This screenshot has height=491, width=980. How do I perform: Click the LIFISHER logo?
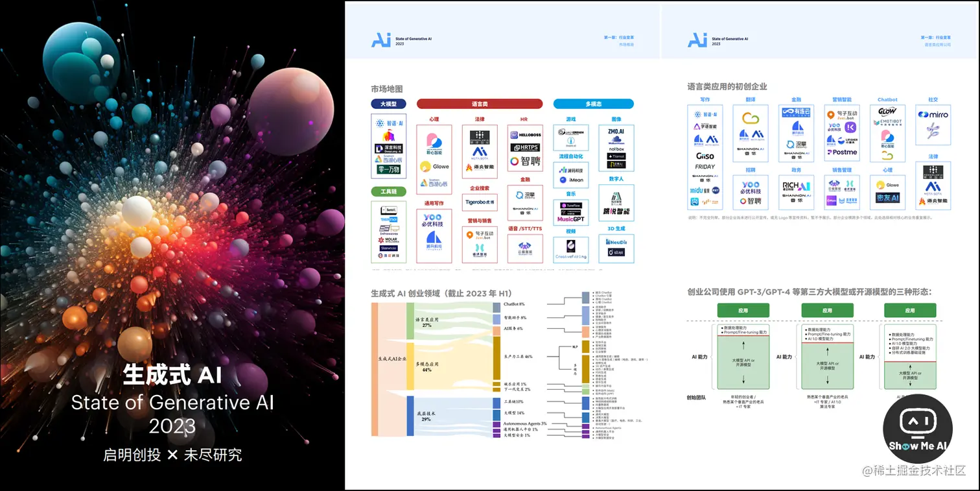[x=848, y=141]
